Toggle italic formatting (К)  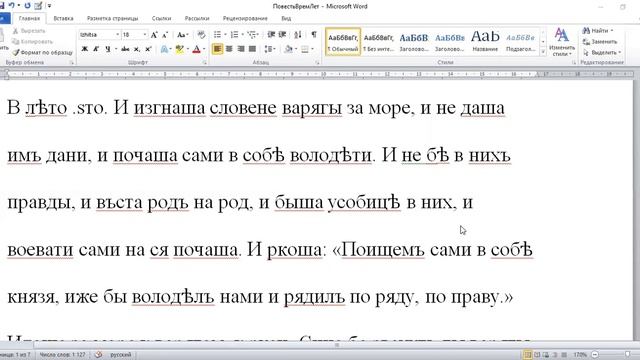(96, 49)
